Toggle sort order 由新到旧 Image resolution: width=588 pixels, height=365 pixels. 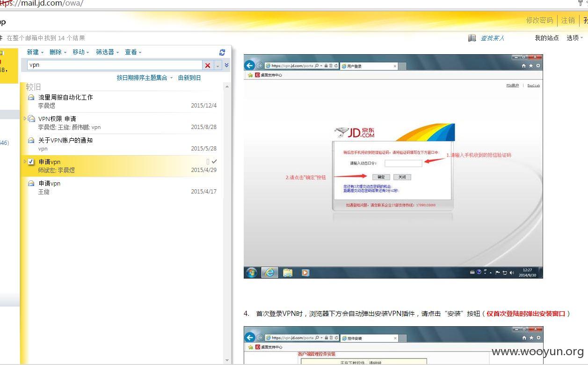click(x=189, y=78)
